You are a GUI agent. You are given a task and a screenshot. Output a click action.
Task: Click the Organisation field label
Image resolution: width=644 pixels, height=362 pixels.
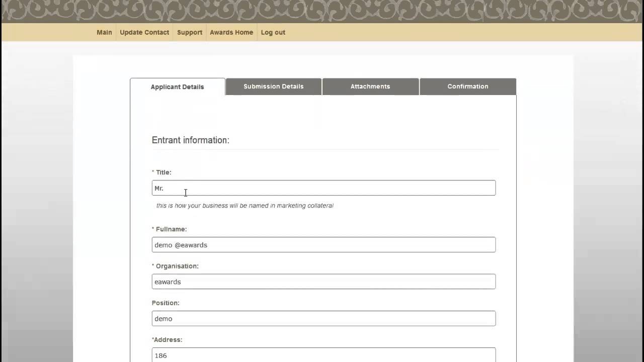coord(175,266)
